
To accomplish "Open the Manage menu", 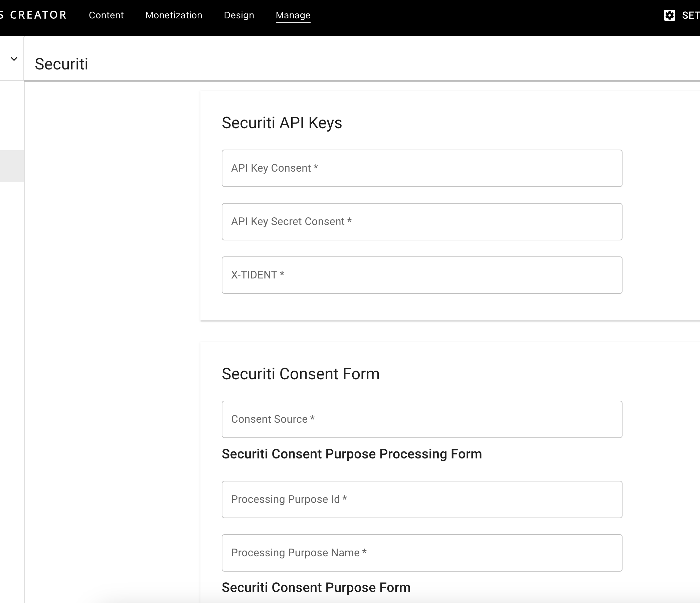I will point(293,15).
